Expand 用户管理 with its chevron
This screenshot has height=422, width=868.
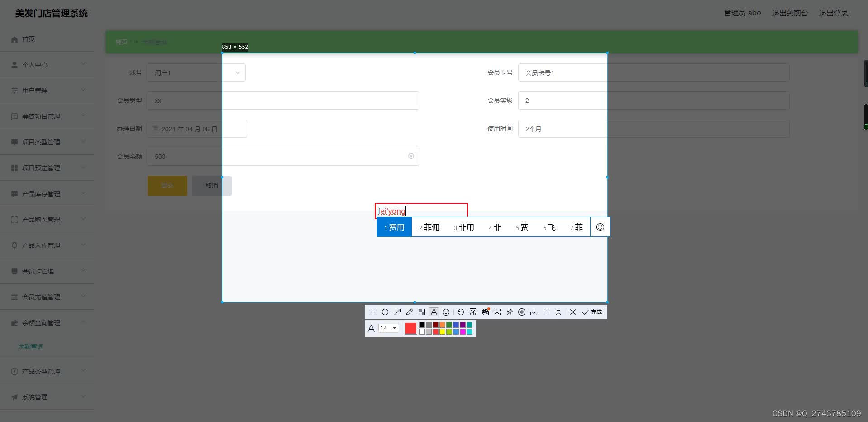click(83, 90)
